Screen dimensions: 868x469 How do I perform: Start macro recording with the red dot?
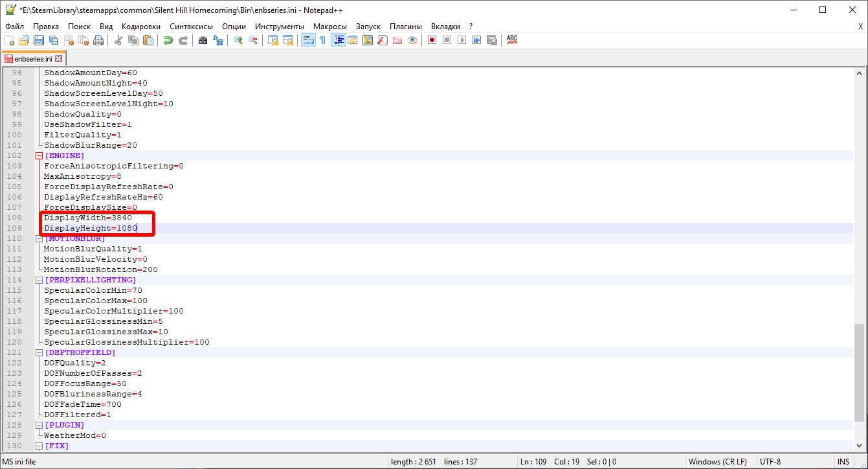click(432, 40)
